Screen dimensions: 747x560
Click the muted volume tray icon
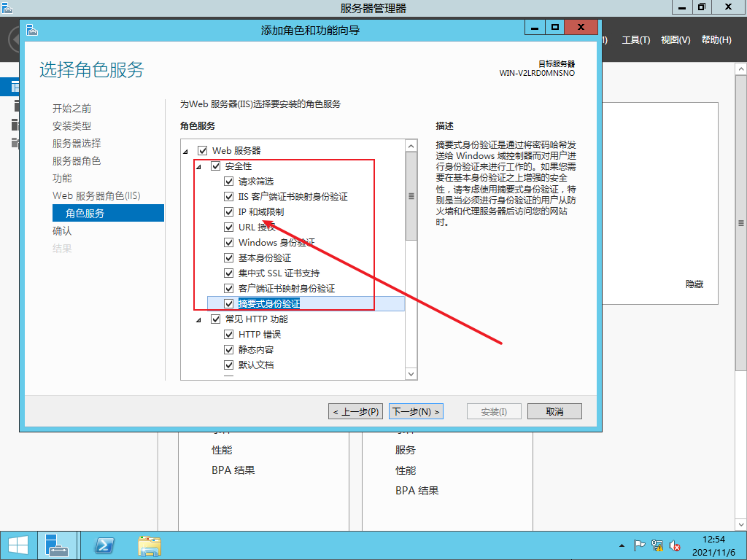(x=674, y=545)
